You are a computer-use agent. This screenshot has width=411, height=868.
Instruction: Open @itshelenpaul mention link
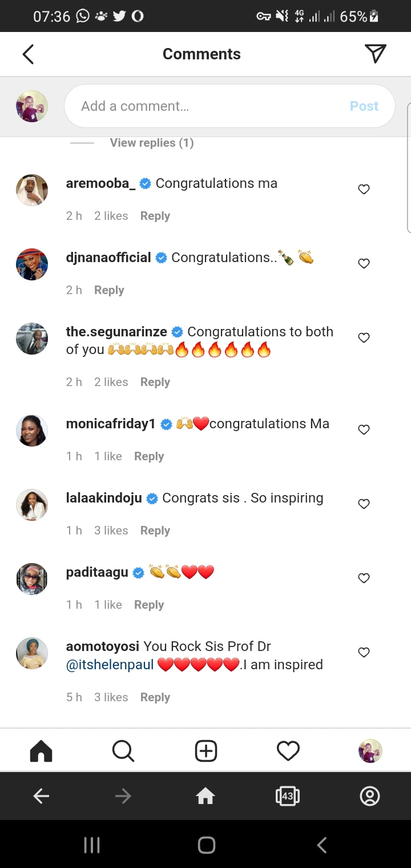(x=110, y=665)
